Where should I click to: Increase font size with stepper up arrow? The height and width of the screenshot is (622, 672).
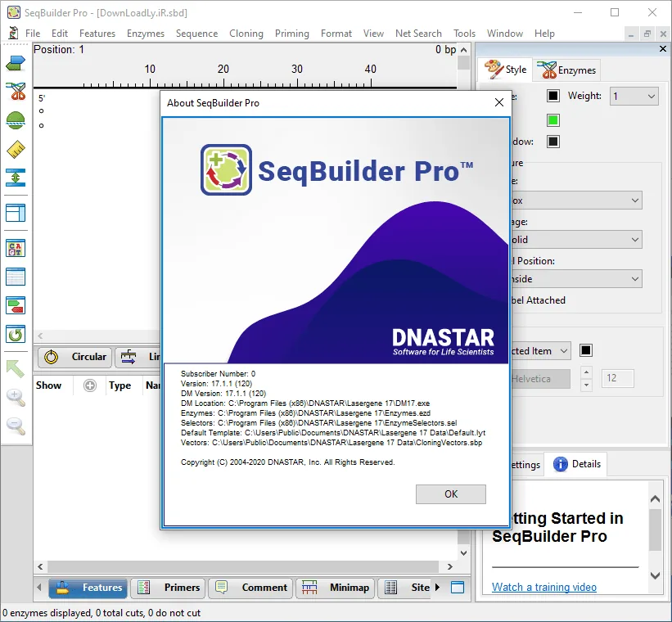[586, 372]
